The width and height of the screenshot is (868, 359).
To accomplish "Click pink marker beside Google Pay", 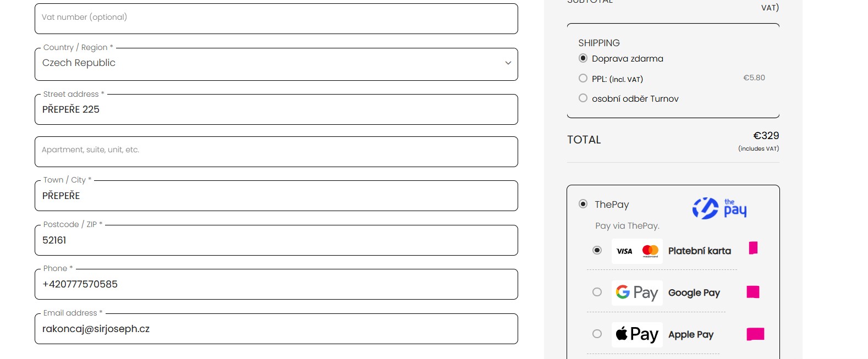I will (x=752, y=292).
